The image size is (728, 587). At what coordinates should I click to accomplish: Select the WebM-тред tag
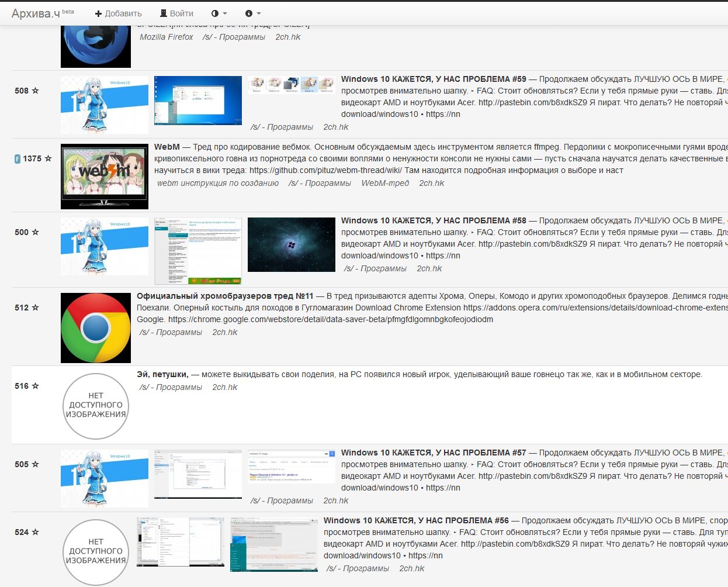(385, 183)
